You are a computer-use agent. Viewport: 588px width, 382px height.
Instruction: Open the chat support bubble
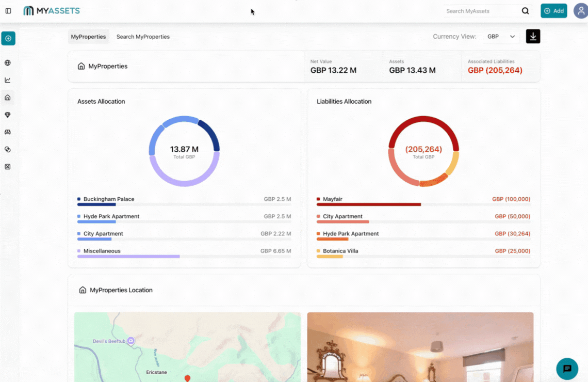coord(567,369)
